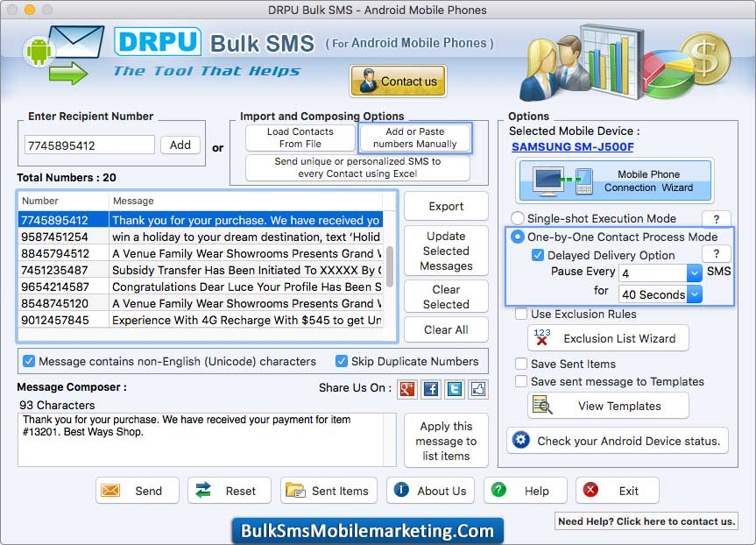Screen dimensions: 756x545
Task: Enable Save Sent Items
Action: (521, 364)
